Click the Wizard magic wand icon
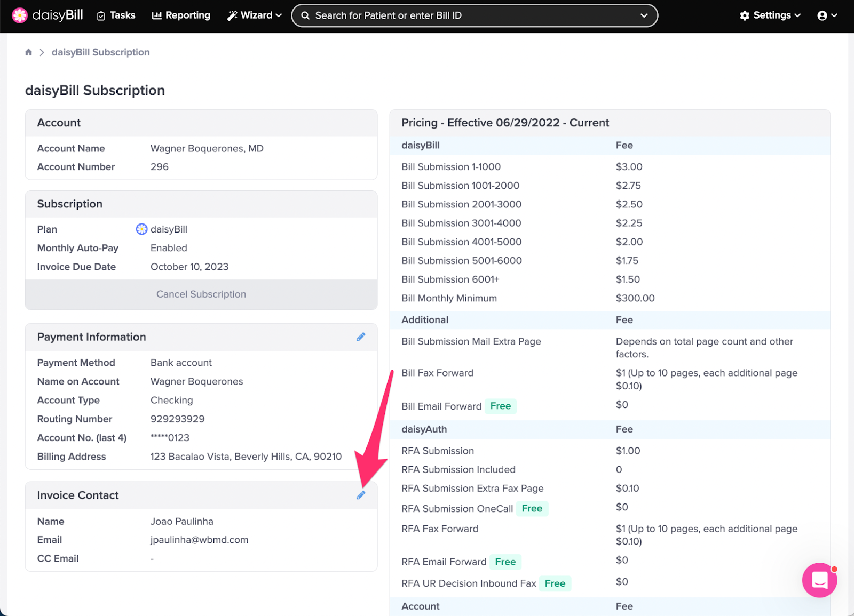This screenshot has width=854, height=616. [x=232, y=15]
